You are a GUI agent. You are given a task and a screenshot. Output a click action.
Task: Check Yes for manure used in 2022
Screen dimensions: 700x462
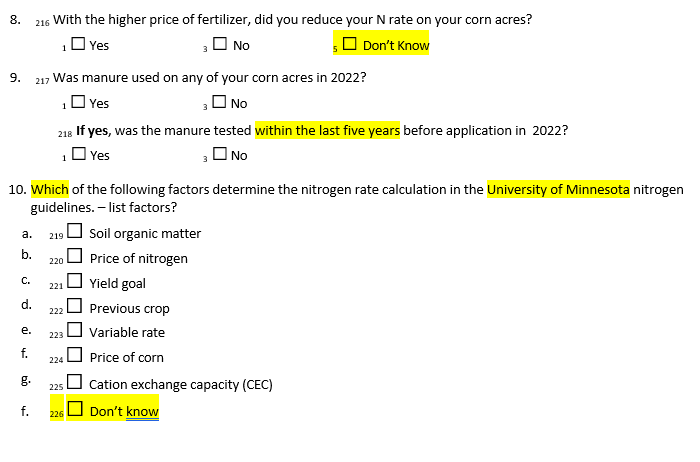pos(78,104)
